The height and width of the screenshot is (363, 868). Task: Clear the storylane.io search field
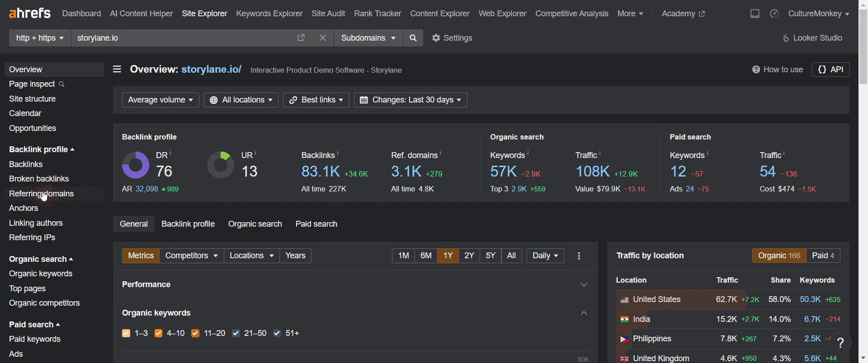pos(322,38)
